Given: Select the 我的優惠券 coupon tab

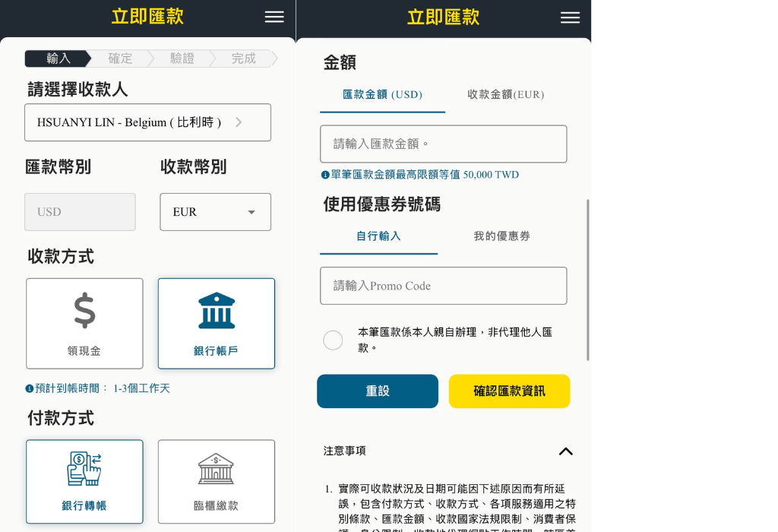Looking at the screenshot, I should (501, 236).
